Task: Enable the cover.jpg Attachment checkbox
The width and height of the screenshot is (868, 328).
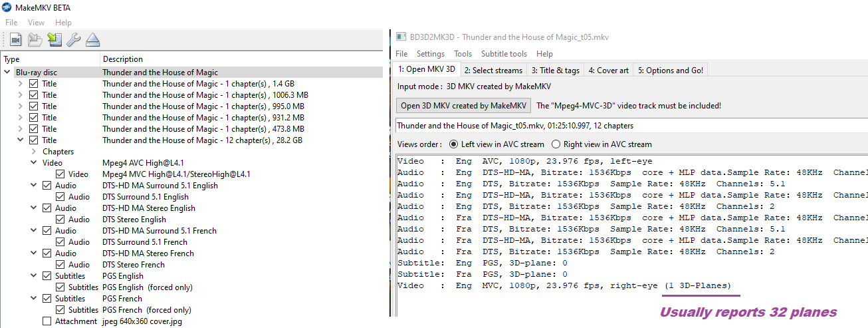Action: pyautogui.click(x=47, y=321)
